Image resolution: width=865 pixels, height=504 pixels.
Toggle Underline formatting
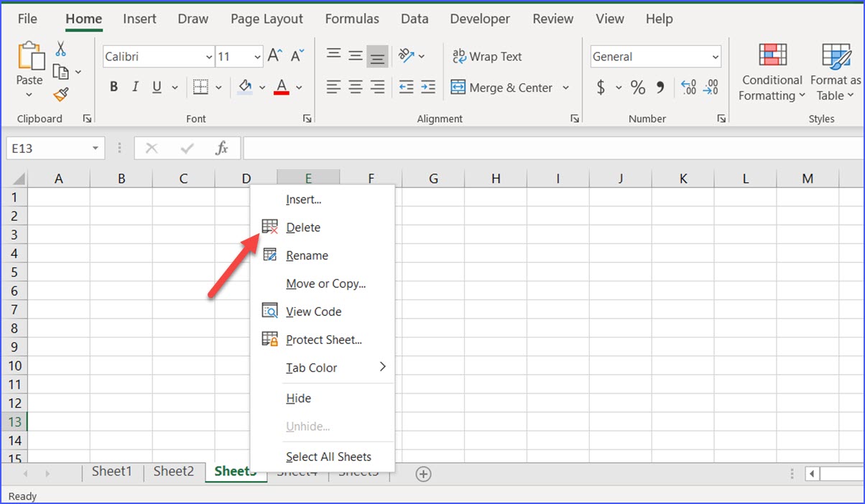pyautogui.click(x=157, y=88)
